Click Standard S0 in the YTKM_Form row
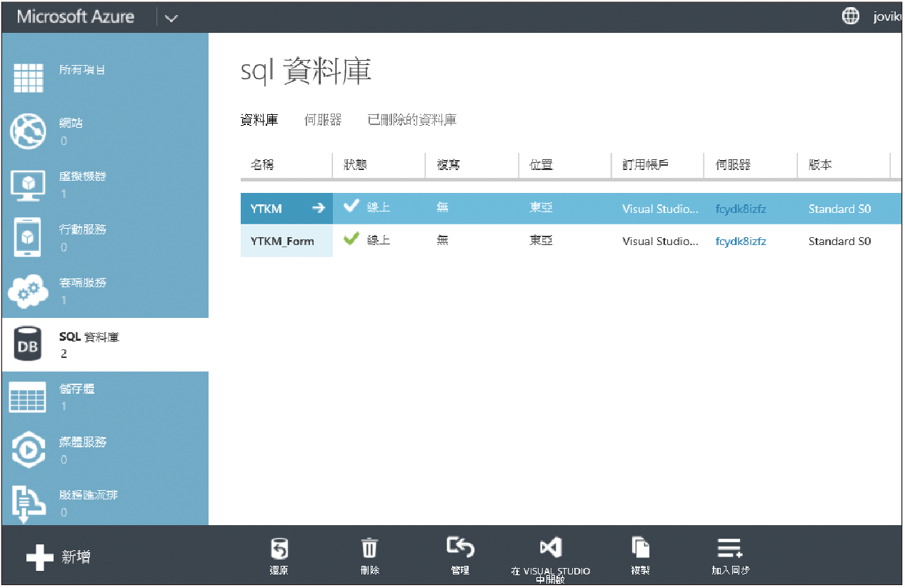905x588 pixels. [840, 241]
